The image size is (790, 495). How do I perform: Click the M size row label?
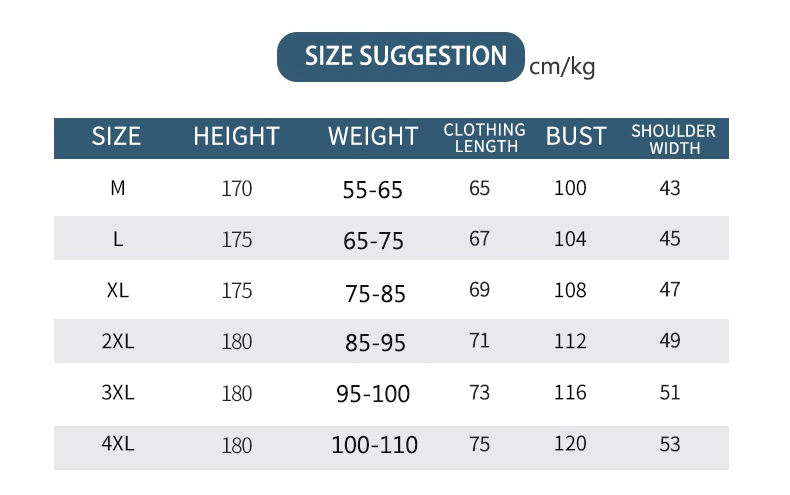coord(117,188)
